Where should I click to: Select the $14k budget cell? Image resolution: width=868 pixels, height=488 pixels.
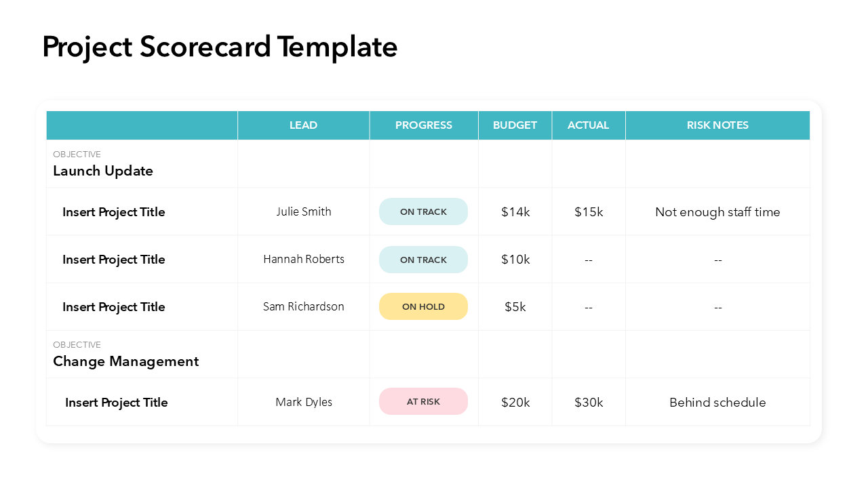(x=515, y=212)
